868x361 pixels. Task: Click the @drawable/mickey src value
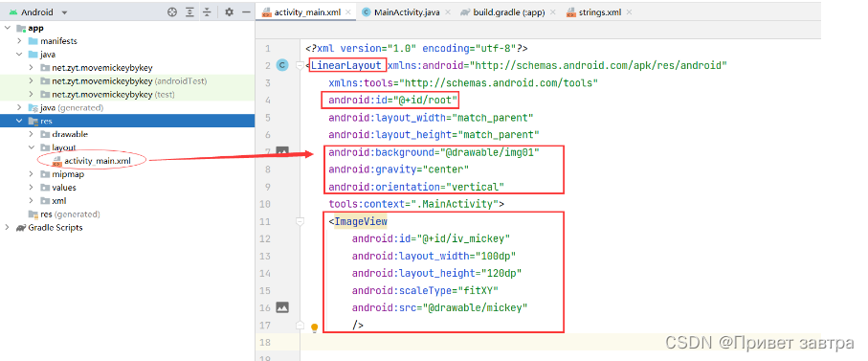tap(475, 307)
